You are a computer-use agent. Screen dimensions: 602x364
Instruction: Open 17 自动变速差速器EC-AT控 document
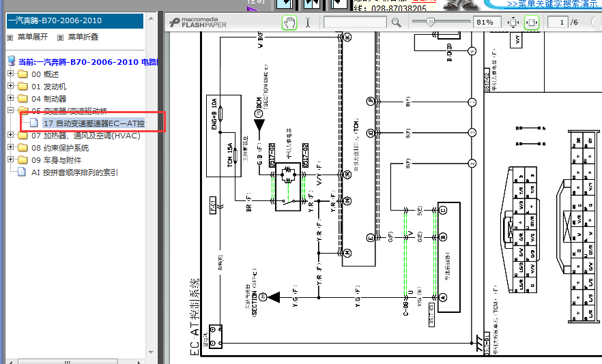(94, 123)
